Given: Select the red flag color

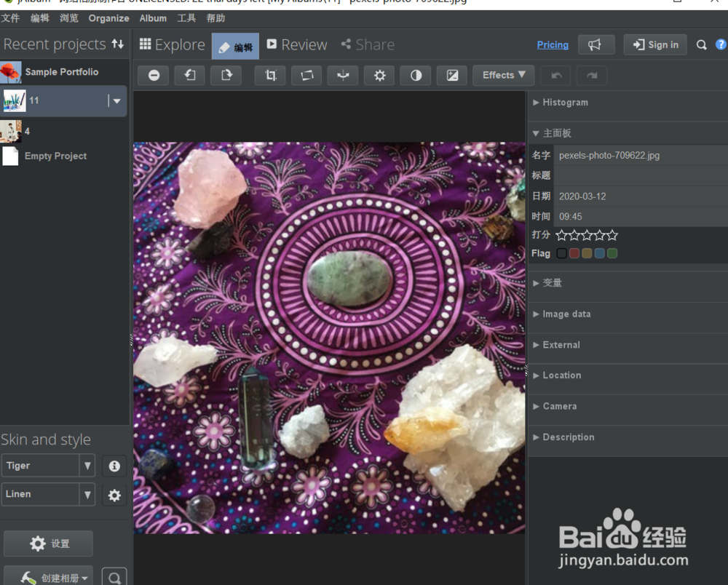Looking at the screenshot, I should [574, 253].
